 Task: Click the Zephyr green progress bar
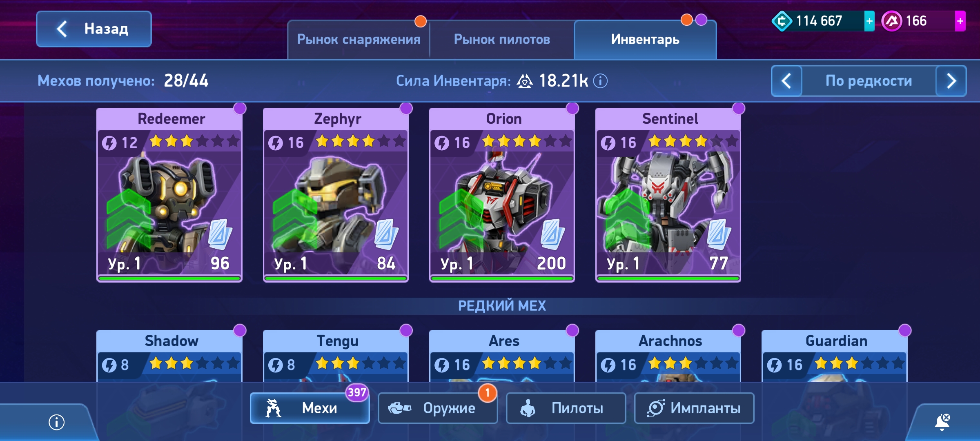pos(336,278)
